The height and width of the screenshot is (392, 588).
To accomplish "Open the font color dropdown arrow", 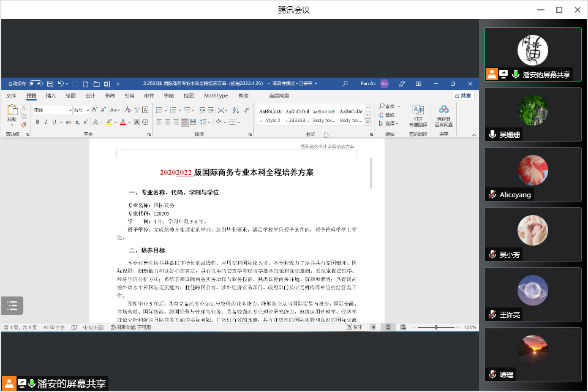I will (130, 122).
